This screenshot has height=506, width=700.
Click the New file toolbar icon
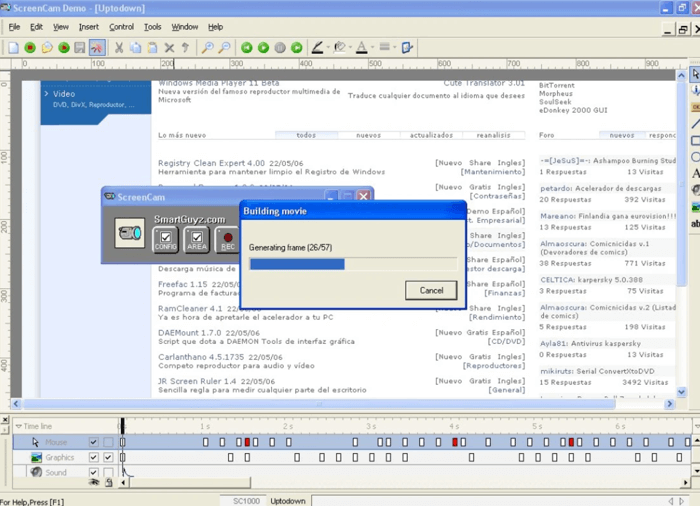tap(13, 47)
